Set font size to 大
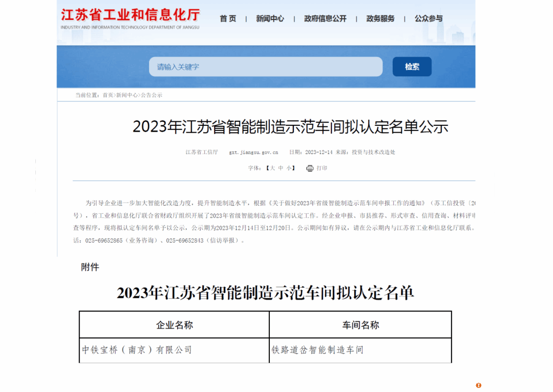The width and height of the screenshot is (553, 392). pyautogui.click(x=272, y=168)
